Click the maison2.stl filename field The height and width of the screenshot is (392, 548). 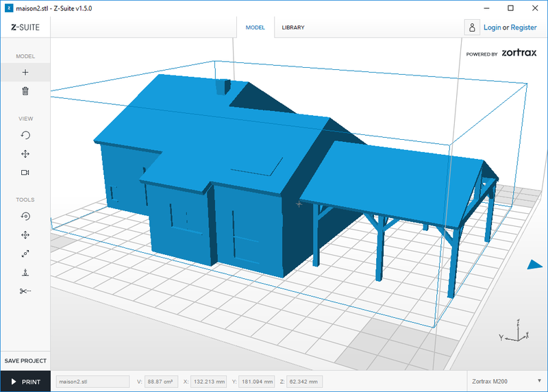pyautogui.click(x=92, y=382)
